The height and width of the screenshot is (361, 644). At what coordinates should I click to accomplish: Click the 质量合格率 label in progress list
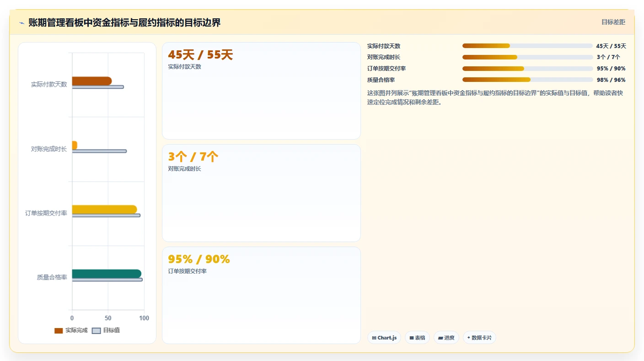(x=381, y=80)
